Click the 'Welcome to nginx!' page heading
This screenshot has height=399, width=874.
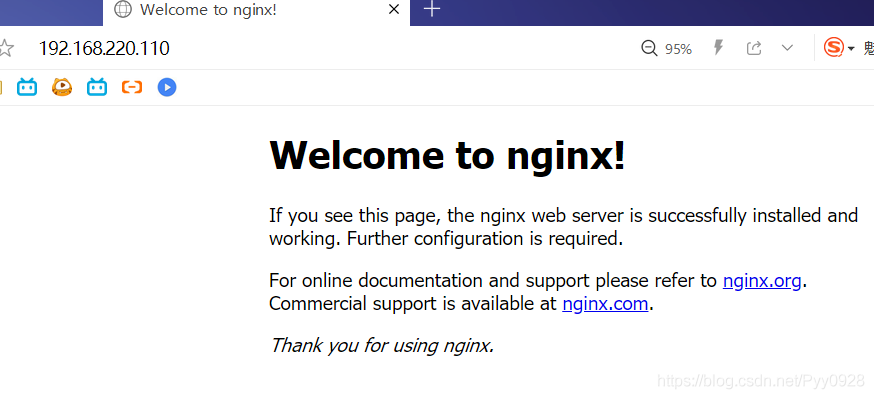coord(448,155)
